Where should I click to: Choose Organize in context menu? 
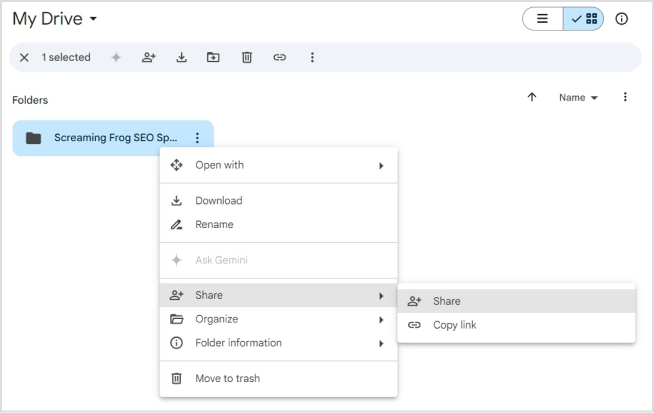[x=278, y=319]
